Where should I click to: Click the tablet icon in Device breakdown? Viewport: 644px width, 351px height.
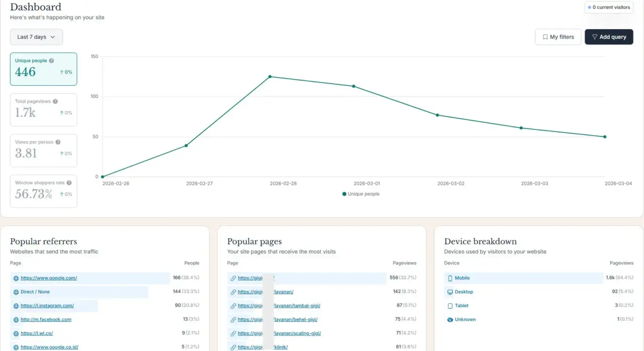[x=450, y=306]
